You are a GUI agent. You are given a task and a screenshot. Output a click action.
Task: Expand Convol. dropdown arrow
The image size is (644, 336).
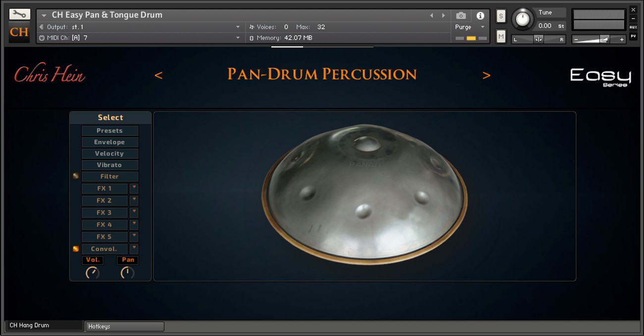tap(134, 249)
